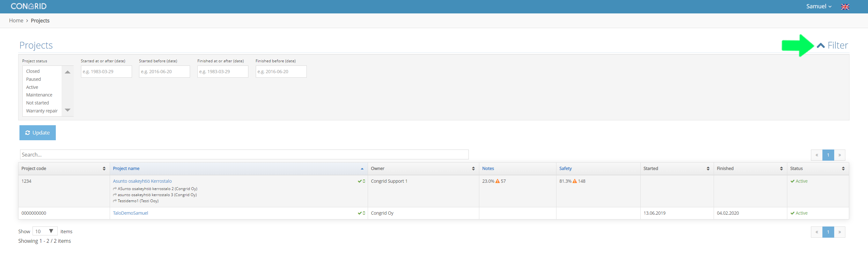Open Asunto osakeyhtiö Kerrostalo project

tap(142, 181)
